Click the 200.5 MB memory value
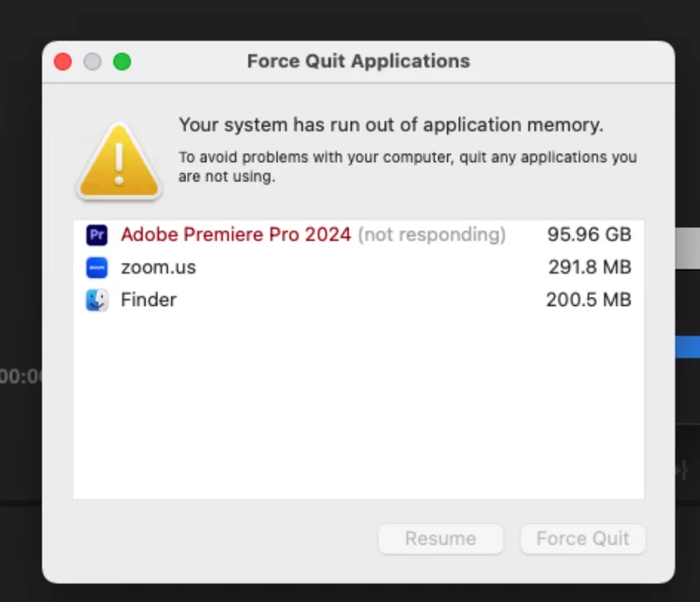This screenshot has height=602, width=700. [589, 299]
